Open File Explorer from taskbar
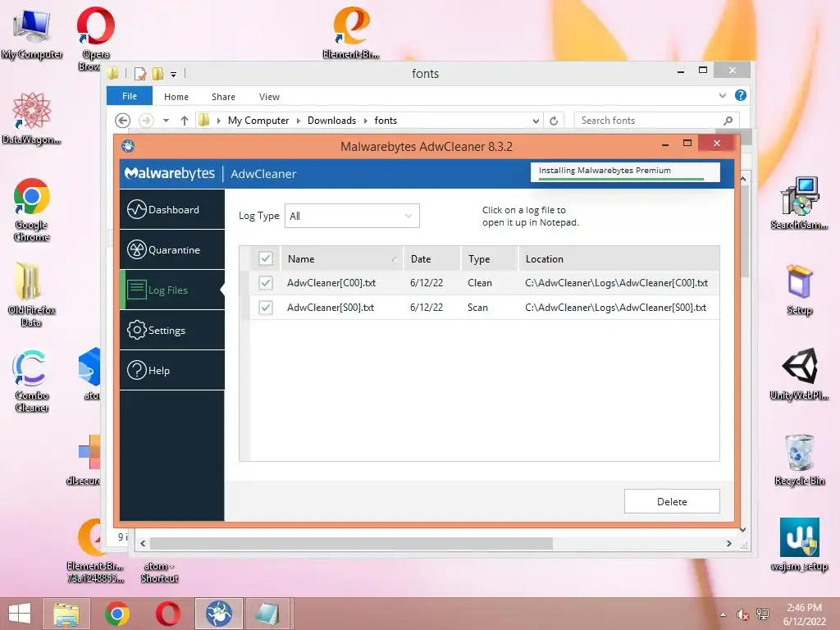This screenshot has height=630, width=840. pyautogui.click(x=66, y=614)
